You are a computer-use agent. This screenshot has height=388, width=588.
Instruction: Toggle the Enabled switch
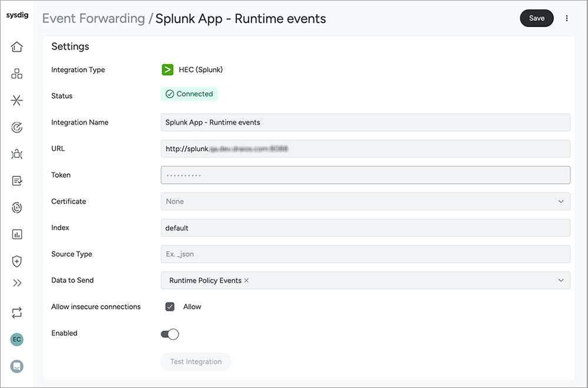click(170, 334)
